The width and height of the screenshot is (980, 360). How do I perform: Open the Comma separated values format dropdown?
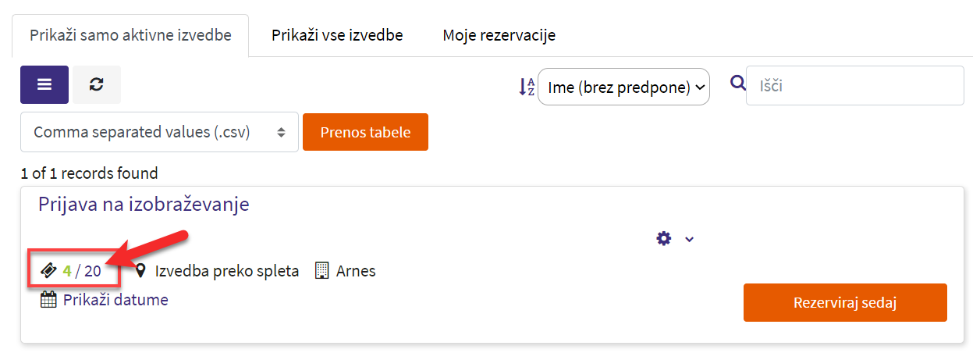tap(159, 132)
